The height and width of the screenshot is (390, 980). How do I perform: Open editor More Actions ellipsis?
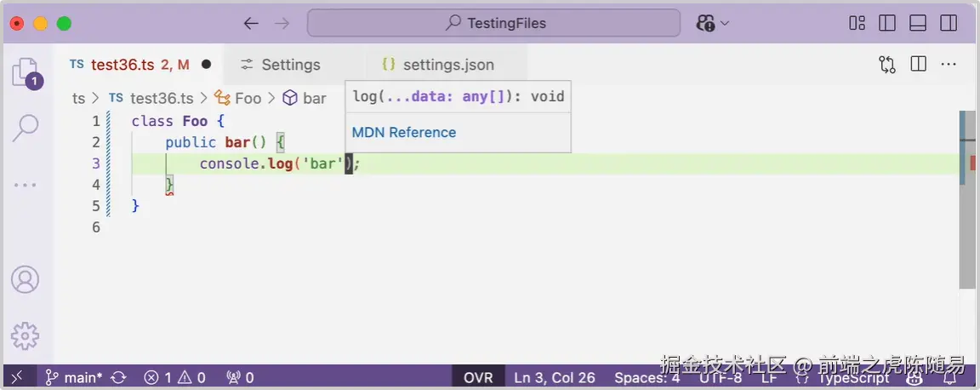click(949, 64)
